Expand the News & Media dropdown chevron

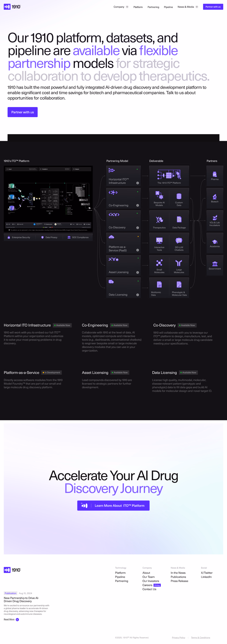click(197, 7)
